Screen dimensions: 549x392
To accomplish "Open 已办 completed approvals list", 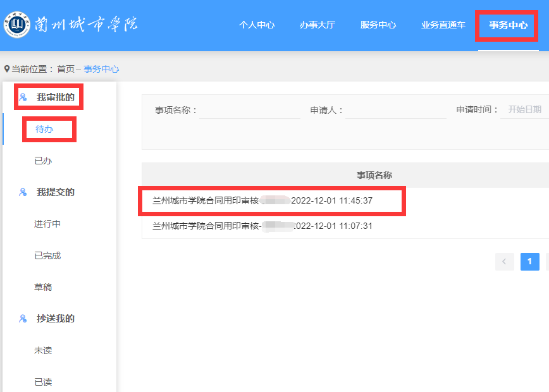I will click(43, 161).
